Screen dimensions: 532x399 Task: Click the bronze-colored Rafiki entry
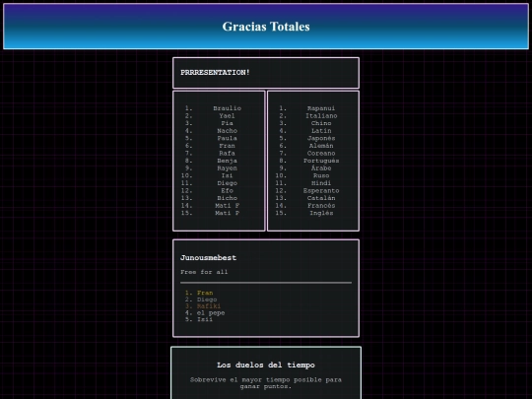coord(208,306)
